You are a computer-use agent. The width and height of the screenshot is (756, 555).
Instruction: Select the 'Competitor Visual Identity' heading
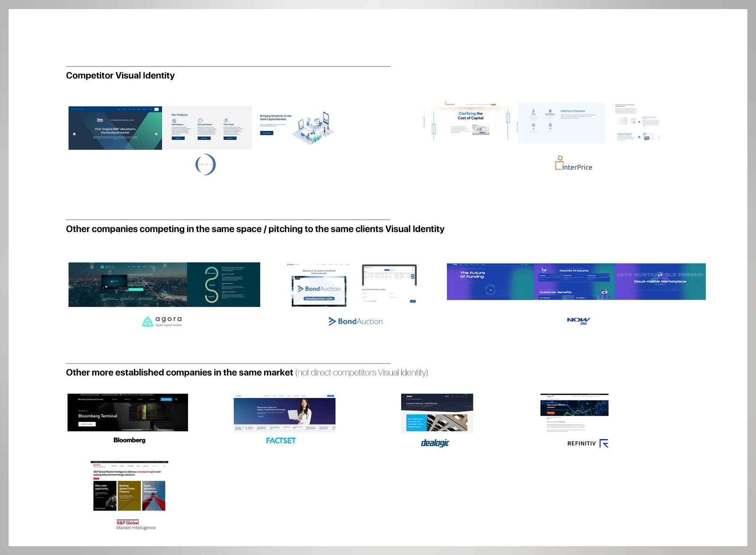(120, 76)
